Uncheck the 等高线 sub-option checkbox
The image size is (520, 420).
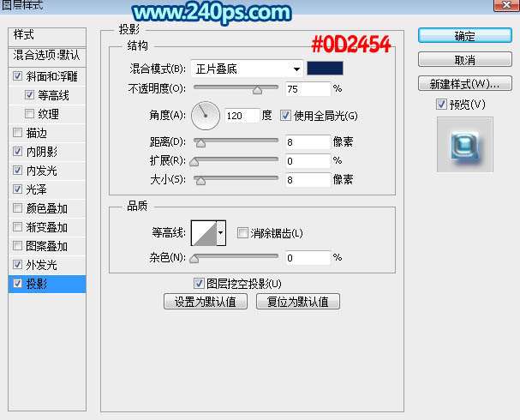(x=29, y=95)
